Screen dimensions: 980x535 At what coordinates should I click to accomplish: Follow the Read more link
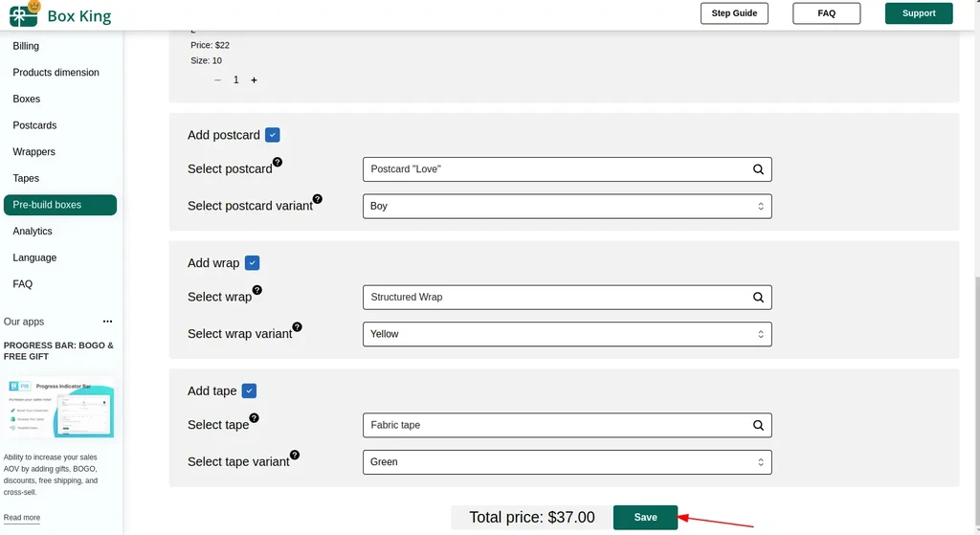[x=22, y=518]
